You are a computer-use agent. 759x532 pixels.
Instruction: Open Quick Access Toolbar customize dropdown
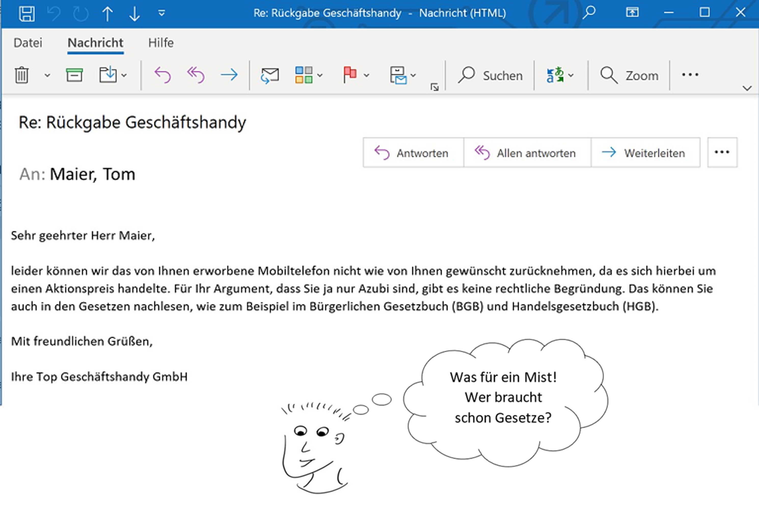162,13
